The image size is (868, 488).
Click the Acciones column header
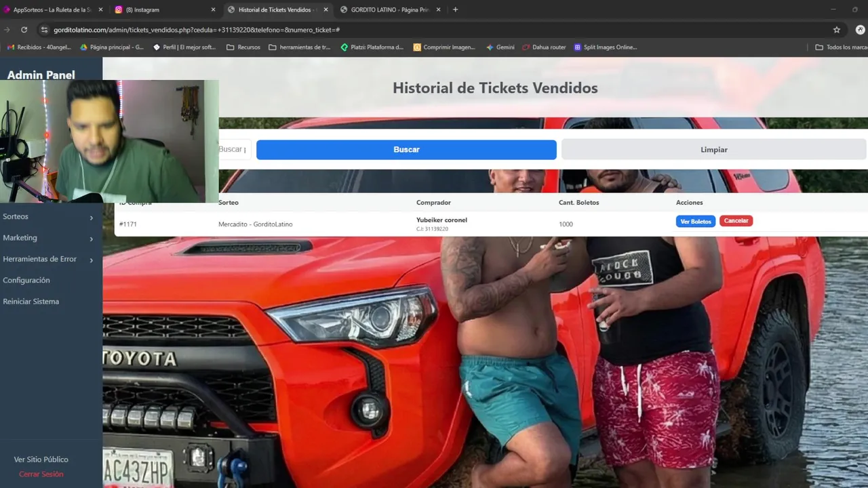point(690,203)
